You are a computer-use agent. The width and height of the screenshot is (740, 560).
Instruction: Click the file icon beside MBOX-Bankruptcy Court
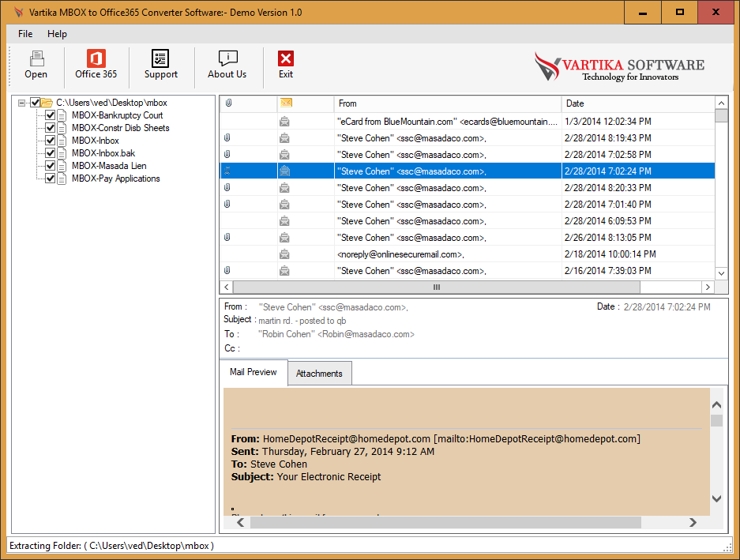coord(62,115)
